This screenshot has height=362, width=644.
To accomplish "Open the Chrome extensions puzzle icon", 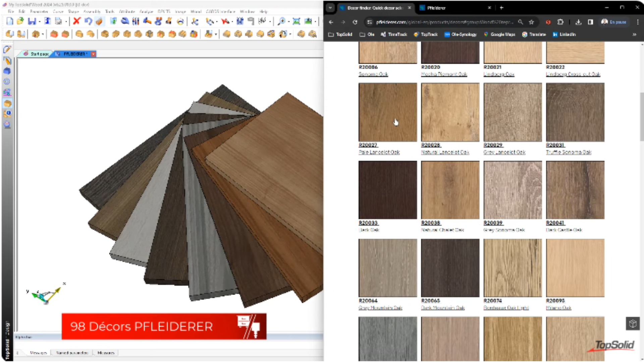I will point(560,22).
